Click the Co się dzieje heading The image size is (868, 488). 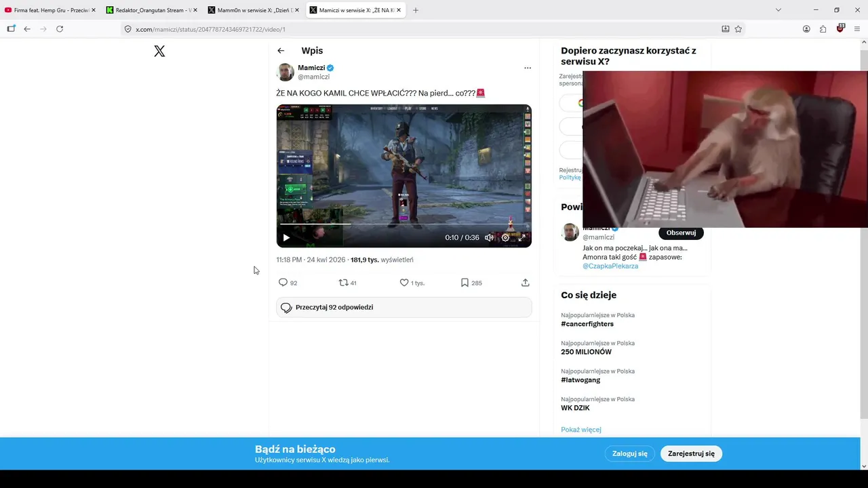(589, 295)
